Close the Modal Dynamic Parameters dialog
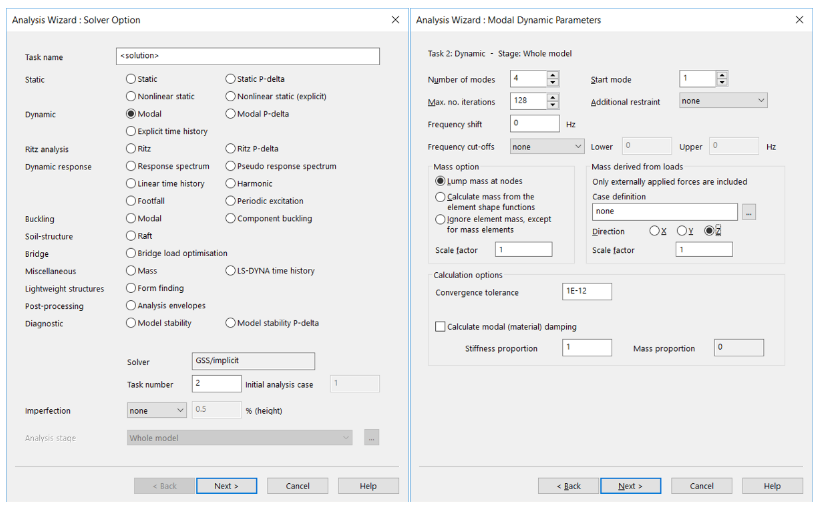Screen dimensions: 818x513 point(798,19)
